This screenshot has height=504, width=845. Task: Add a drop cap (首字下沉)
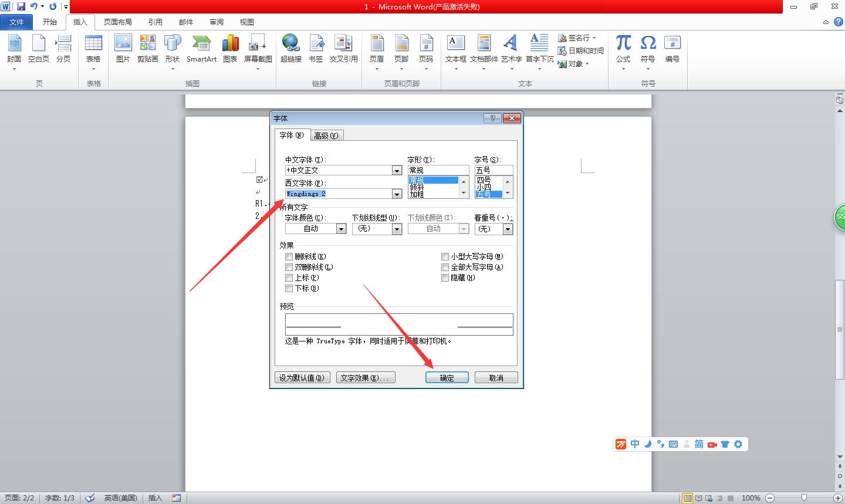[540, 52]
